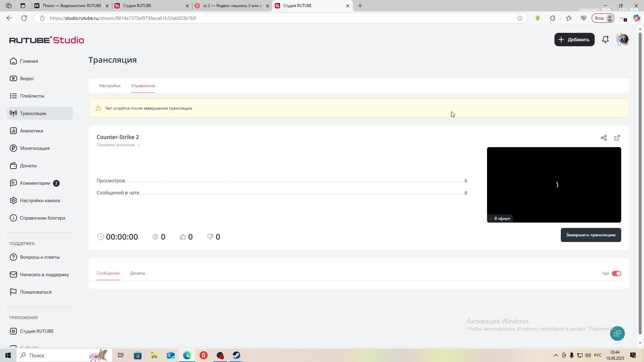Click the Справочник блогера info icon
The width and height of the screenshot is (644, 362).
13,218
